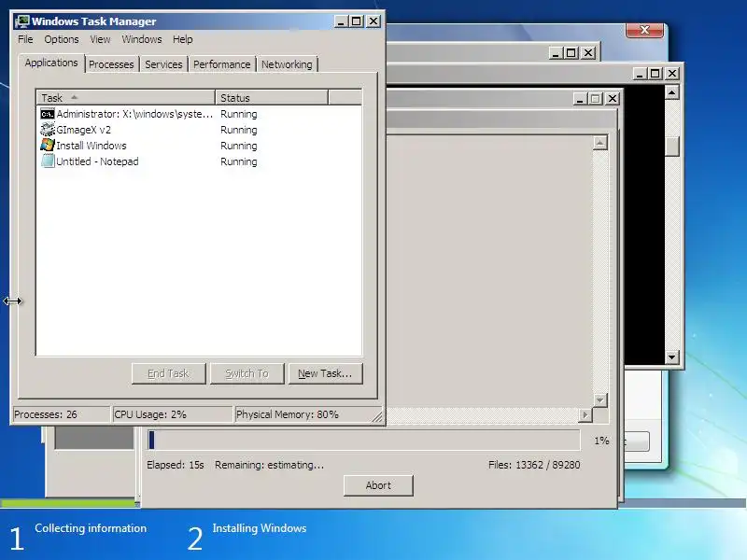Click the CPU Usage: 2% status entry
This screenshot has width=747, height=560.
(172, 414)
